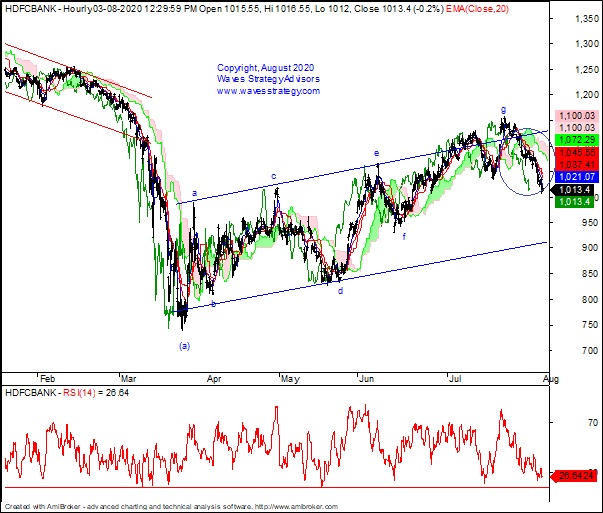The height and width of the screenshot is (513, 603).
Task: Click the wave label 'd' below the channel
Action: (x=340, y=291)
